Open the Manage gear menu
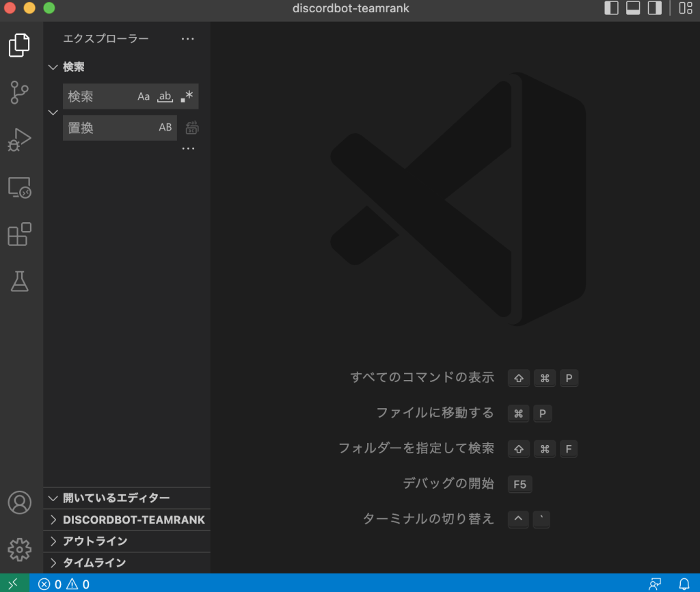This screenshot has height=592, width=700. 19,549
